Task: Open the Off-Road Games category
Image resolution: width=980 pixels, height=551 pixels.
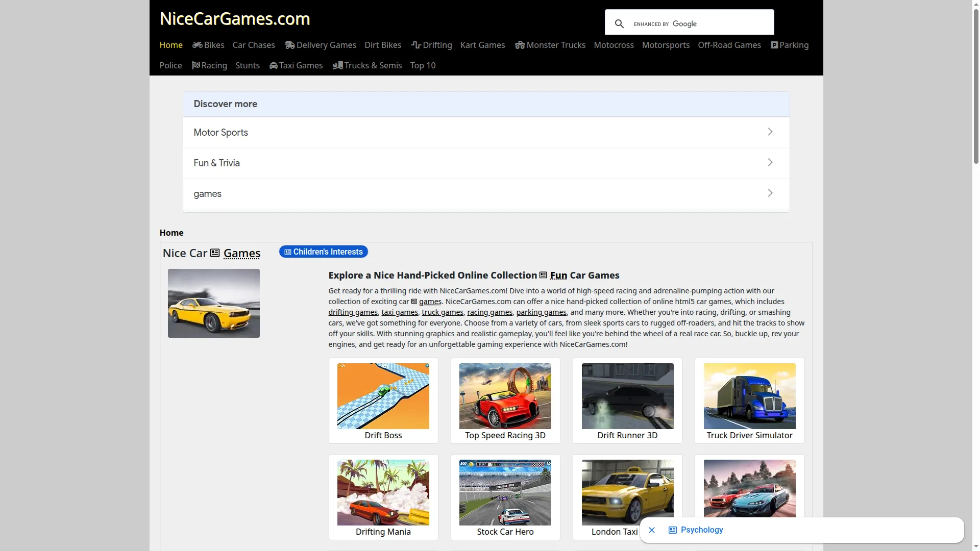Action: 729,45
